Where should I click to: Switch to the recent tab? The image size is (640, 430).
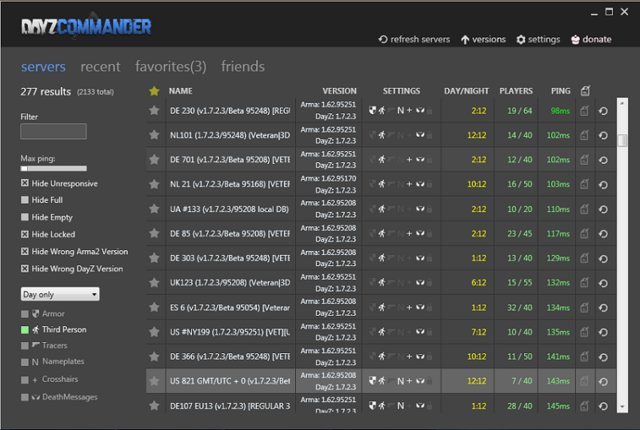(x=100, y=67)
